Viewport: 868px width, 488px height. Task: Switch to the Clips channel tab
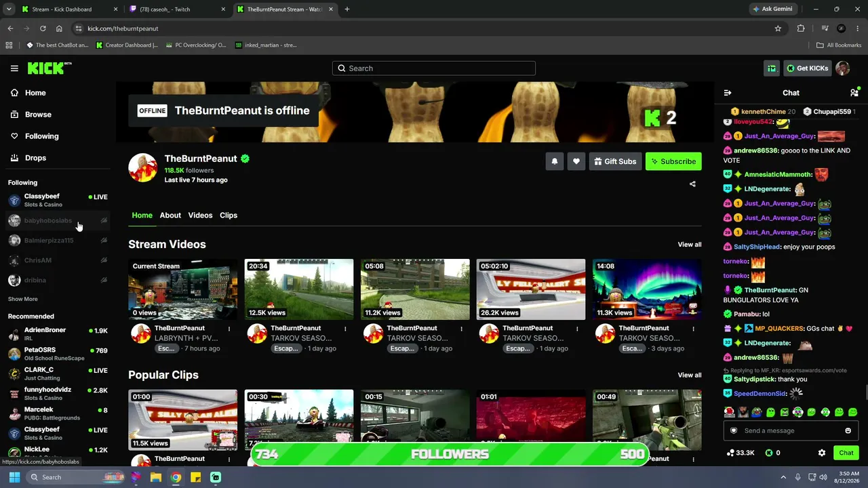click(x=229, y=216)
